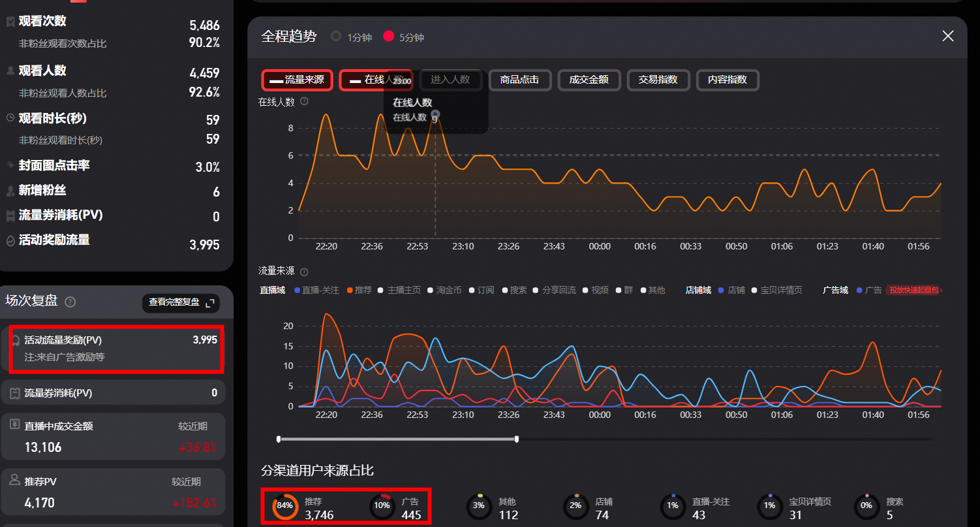Click the icon in the 流量券消耗(PV) card
The height and width of the screenshot is (527, 980).
(15, 393)
